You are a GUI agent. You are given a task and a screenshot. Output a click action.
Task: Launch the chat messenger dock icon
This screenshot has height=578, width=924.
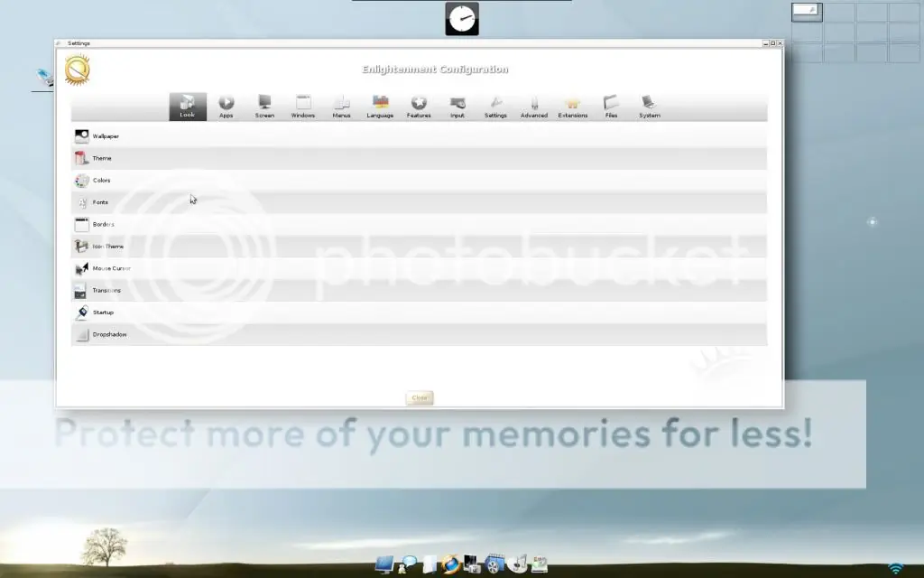point(407,564)
